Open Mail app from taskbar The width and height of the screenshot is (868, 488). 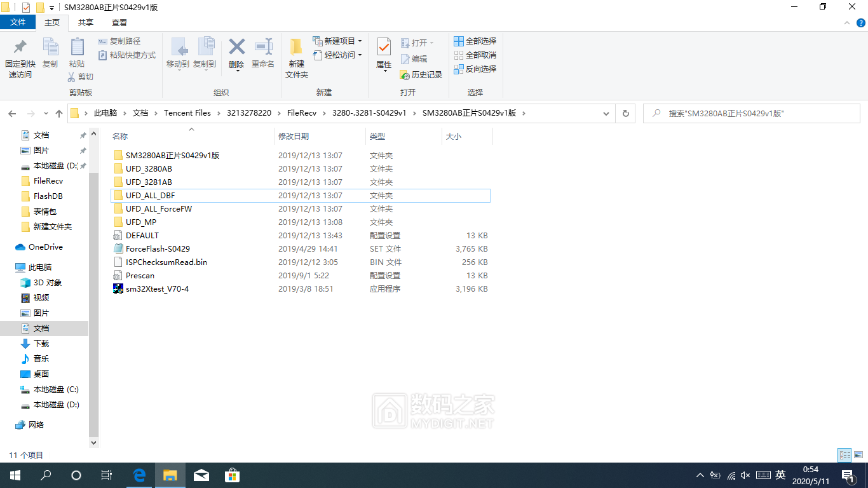(x=201, y=475)
